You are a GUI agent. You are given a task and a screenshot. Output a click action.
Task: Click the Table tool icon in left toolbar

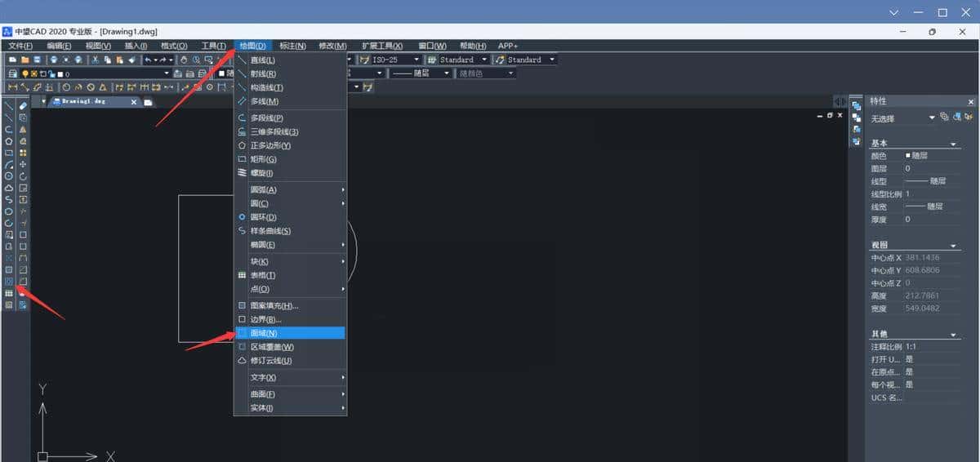click(x=9, y=293)
